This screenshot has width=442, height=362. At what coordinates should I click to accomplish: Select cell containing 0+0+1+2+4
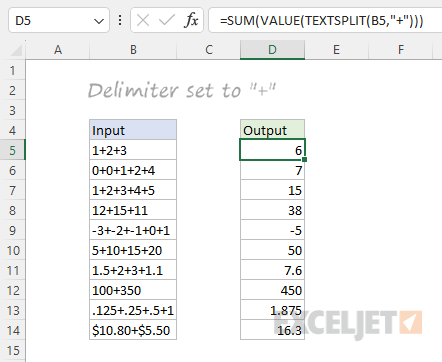pyautogui.click(x=133, y=170)
